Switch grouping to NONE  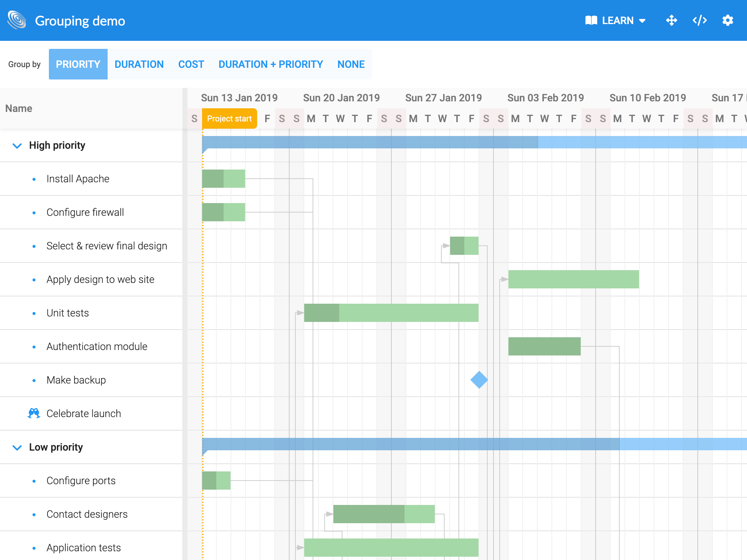[351, 64]
